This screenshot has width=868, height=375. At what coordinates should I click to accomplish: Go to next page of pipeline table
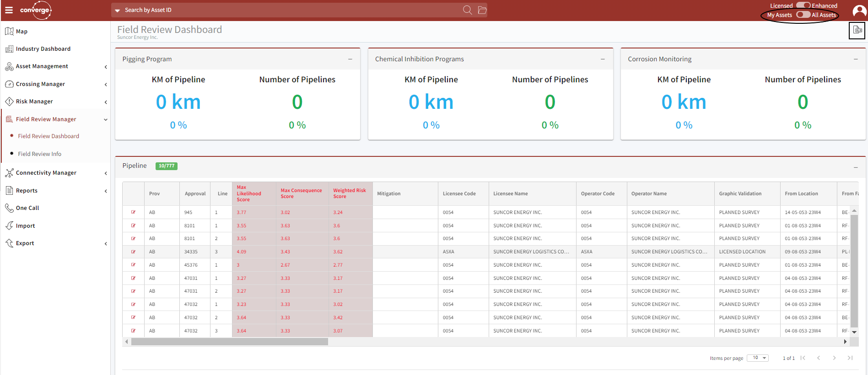pos(834,358)
